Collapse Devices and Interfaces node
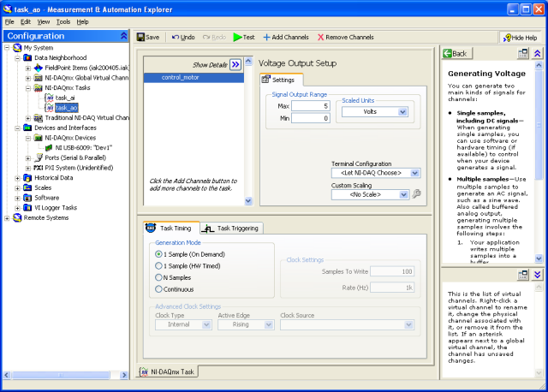 click(17, 128)
